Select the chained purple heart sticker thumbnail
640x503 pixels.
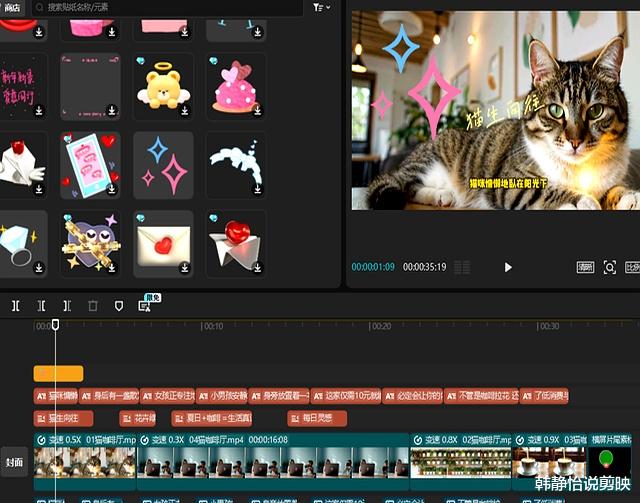point(91,244)
